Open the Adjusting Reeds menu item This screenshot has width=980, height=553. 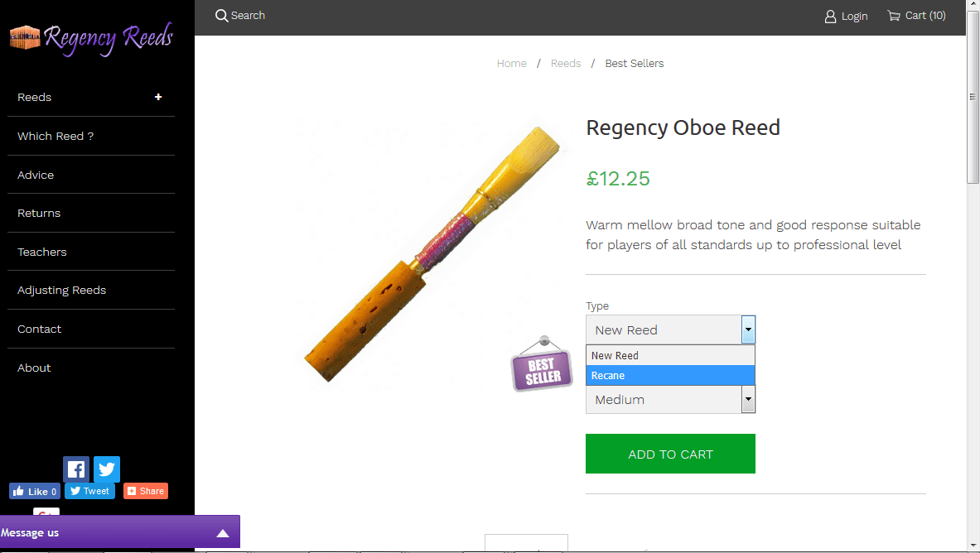[x=62, y=290]
